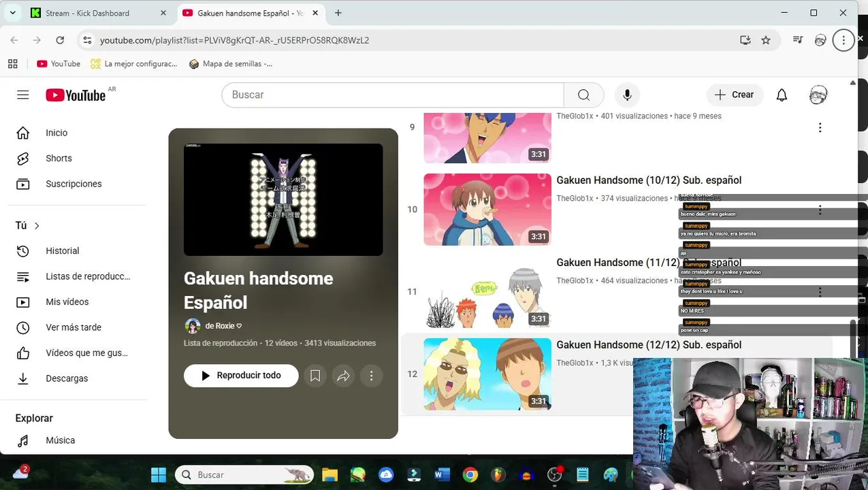Save the playlist with the bookmark icon
The height and width of the screenshot is (490, 868).
pos(315,376)
